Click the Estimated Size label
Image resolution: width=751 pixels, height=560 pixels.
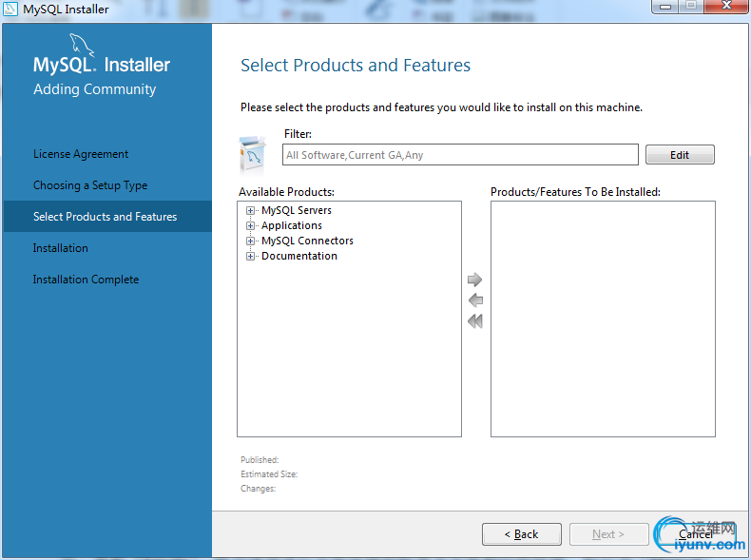click(x=269, y=474)
